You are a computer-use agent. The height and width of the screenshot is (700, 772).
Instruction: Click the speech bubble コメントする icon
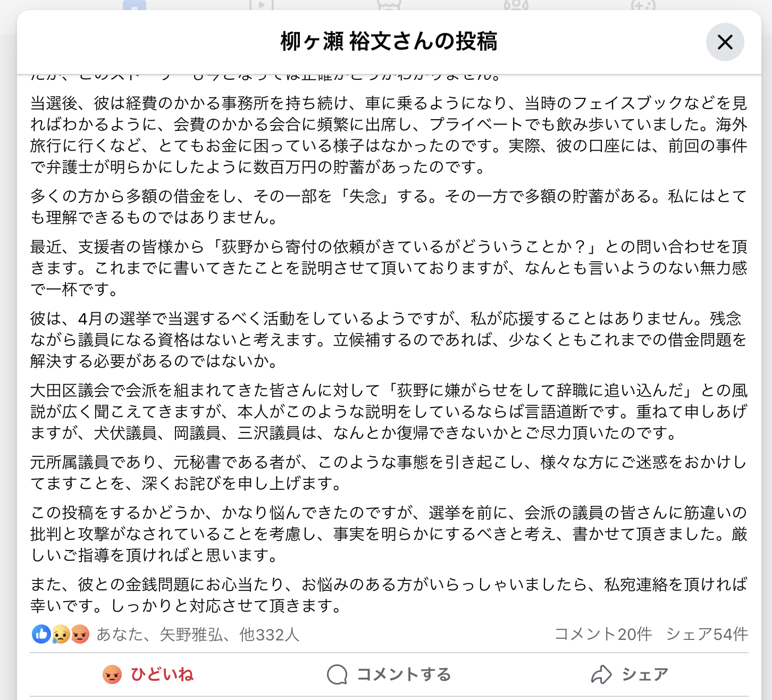337,674
